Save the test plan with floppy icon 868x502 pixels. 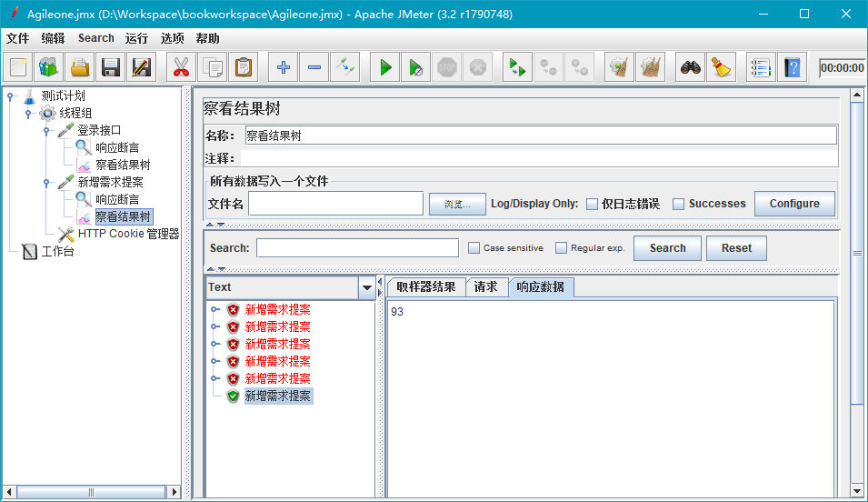click(111, 67)
